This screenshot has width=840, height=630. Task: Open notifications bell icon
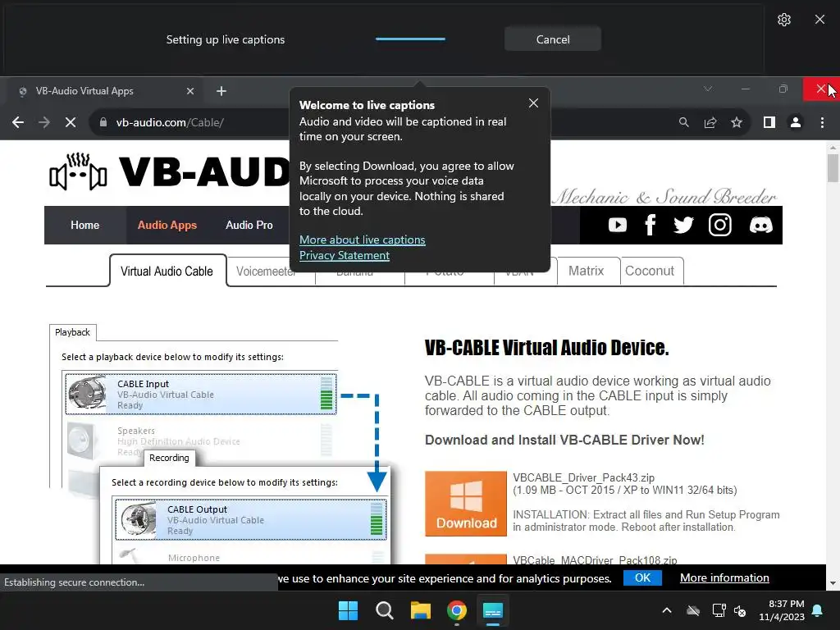(x=817, y=610)
